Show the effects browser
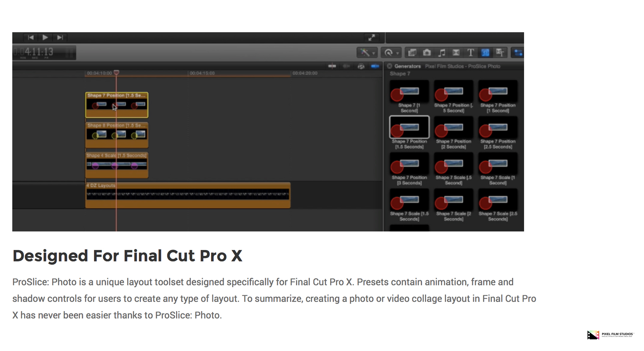Viewport: 644px width, 351px height. pos(412,53)
